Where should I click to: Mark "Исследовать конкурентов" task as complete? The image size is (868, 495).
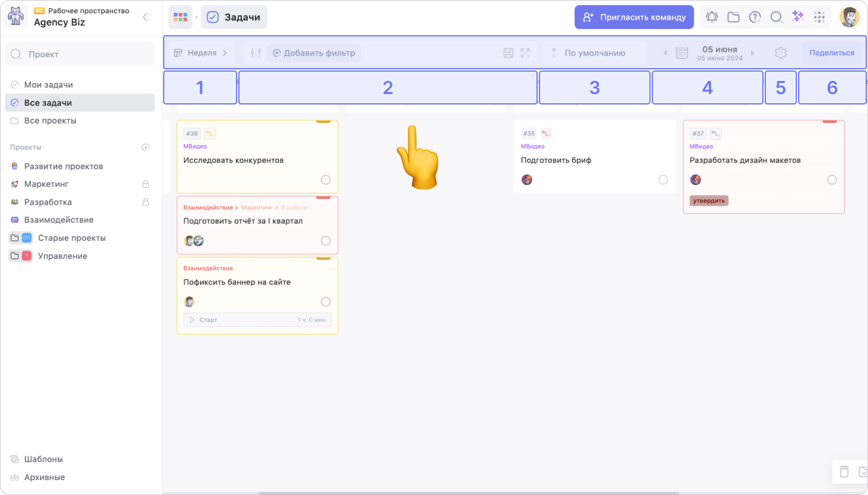point(326,180)
